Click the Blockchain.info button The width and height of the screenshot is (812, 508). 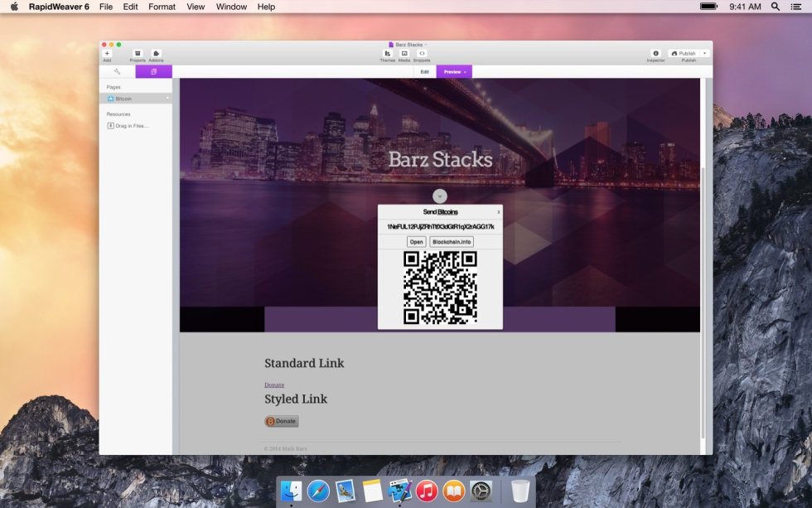pos(452,242)
